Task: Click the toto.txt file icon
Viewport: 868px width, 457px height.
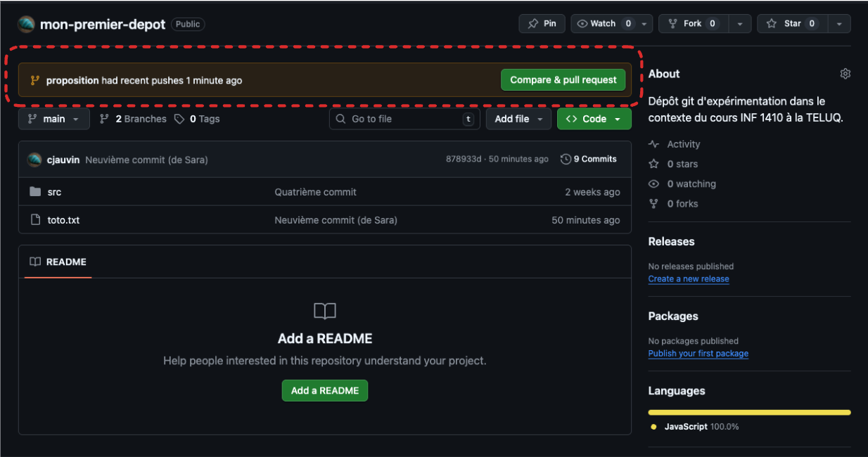Action: (35, 220)
